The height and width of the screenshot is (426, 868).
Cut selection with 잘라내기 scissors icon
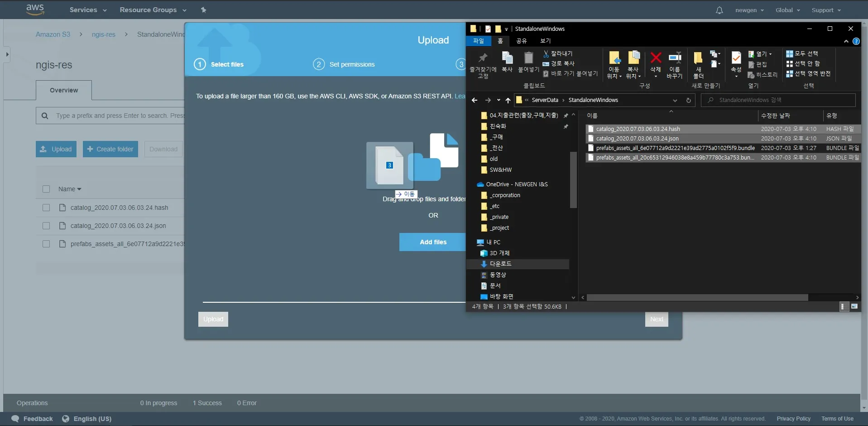(x=558, y=53)
